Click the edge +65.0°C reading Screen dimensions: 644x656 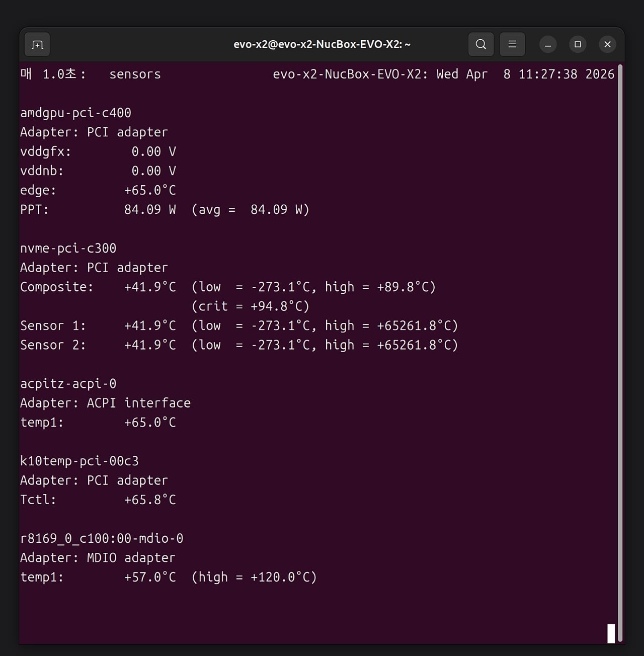[x=98, y=190]
